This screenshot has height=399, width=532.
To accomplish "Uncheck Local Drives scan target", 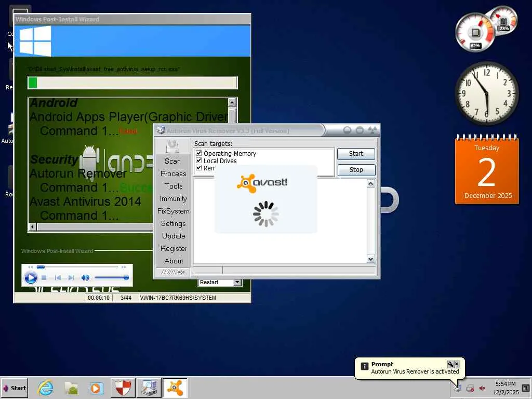I will pos(199,161).
